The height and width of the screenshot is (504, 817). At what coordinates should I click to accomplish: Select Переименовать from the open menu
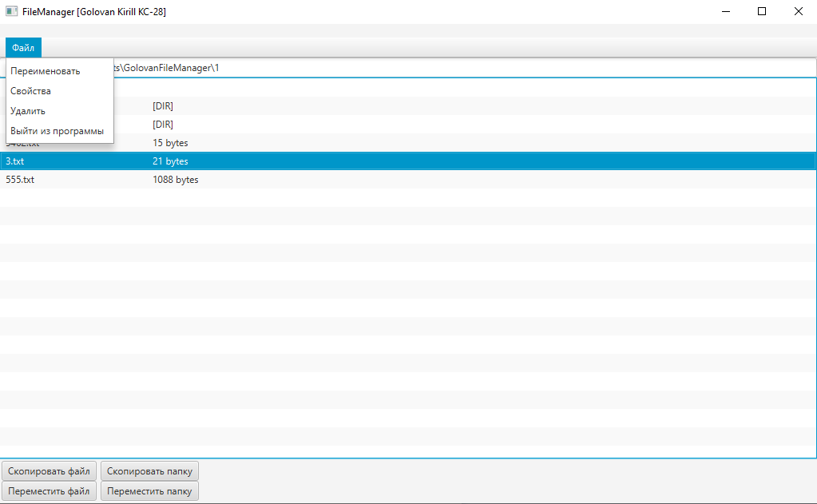(45, 71)
